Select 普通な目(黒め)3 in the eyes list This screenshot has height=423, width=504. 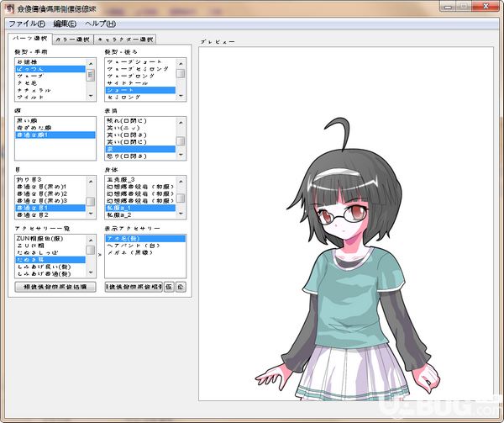pyautogui.click(x=50, y=201)
